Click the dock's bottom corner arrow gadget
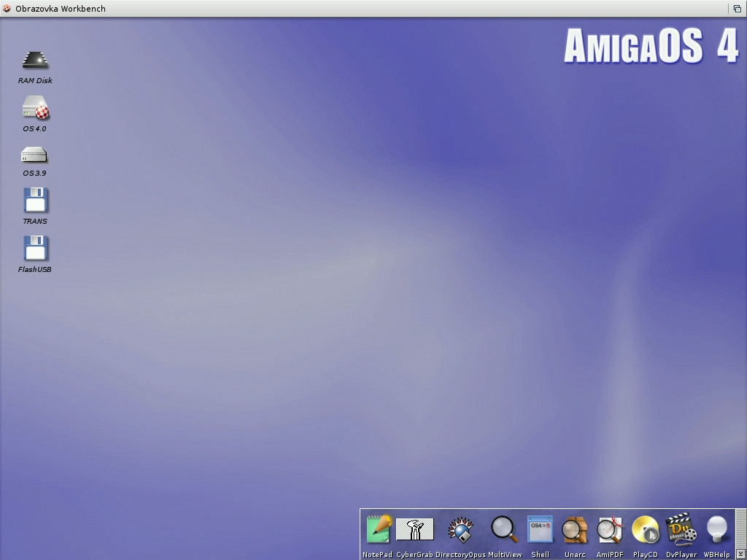Viewport: 747px width, 560px height. (x=740, y=553)
